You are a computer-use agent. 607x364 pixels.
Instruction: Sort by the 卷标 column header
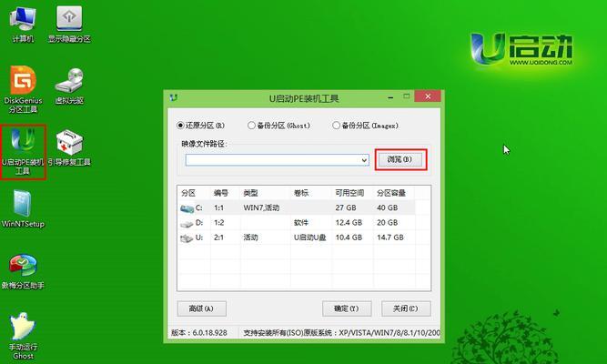pyautogui.click(x=301, y=193)
